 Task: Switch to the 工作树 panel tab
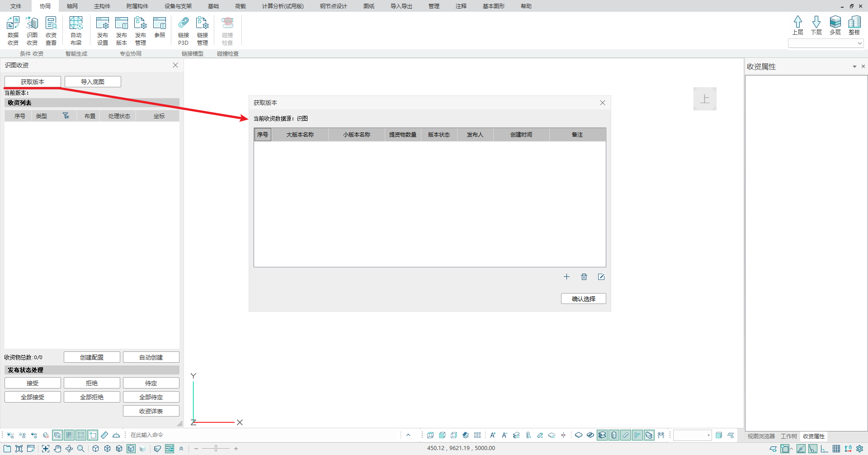coord(789,436)
